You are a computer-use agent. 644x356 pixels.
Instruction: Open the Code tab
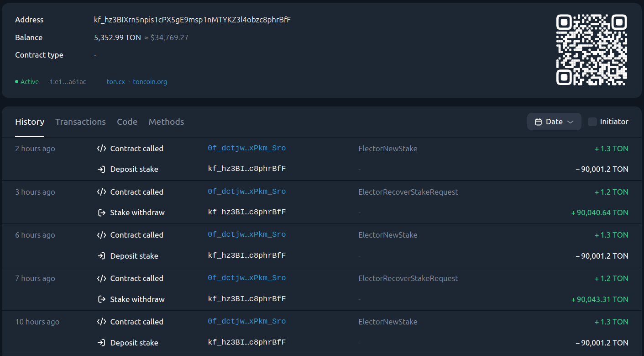click(x=127, y=122)
